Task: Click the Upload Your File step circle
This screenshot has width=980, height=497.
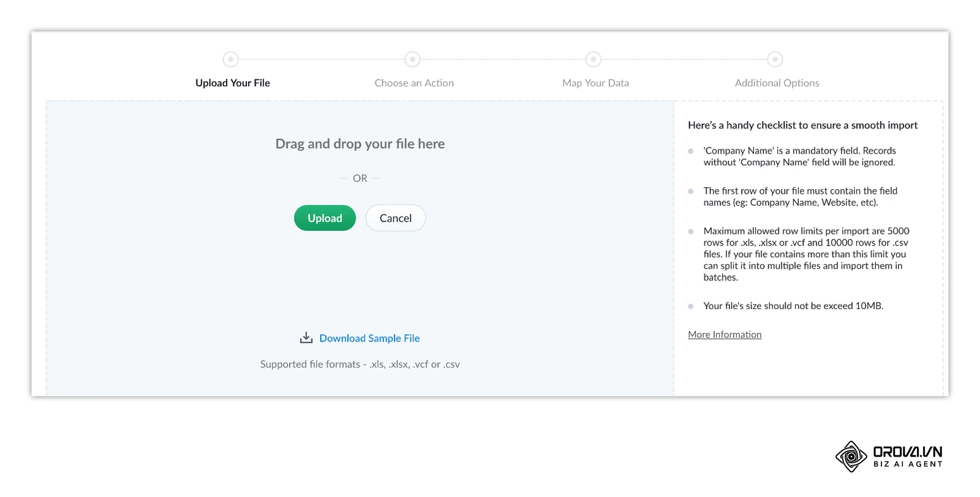Action: (230, 59)
